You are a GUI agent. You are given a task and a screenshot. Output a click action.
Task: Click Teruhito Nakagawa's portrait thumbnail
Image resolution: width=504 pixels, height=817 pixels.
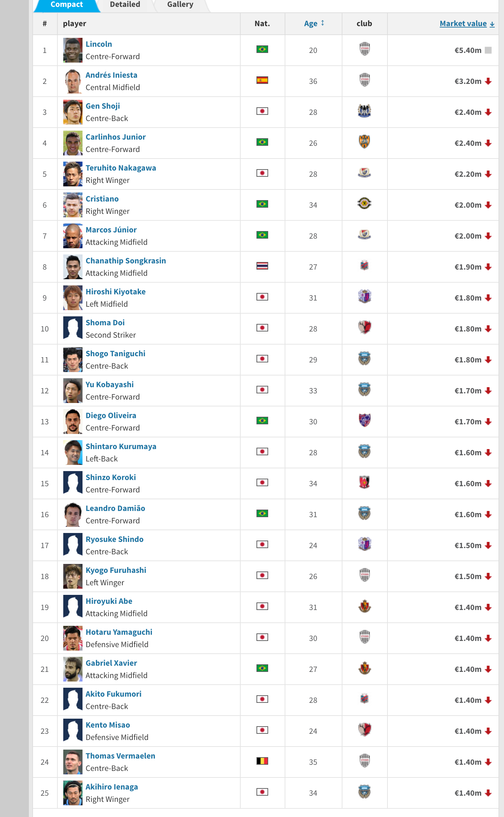tap(73, 174)
